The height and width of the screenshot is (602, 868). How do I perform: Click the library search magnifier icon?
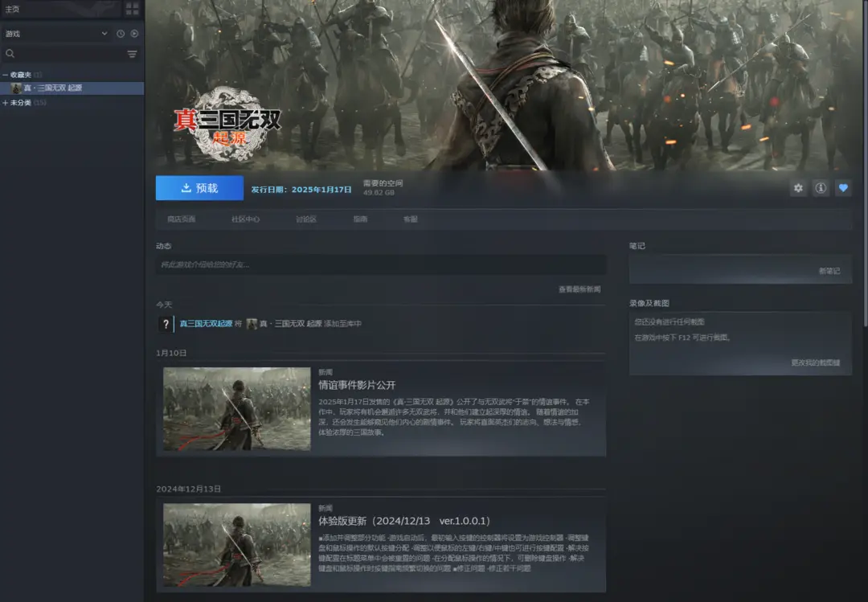pos(10,54)
